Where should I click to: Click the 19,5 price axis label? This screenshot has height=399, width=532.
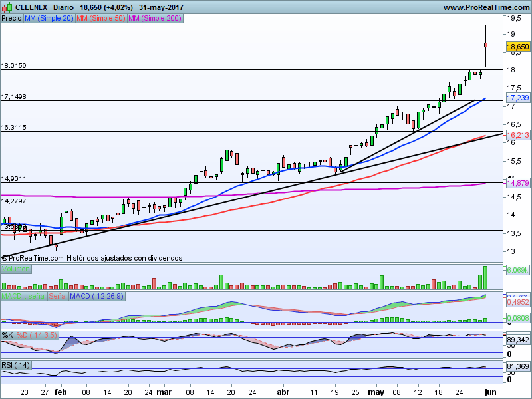coord(514,18)
